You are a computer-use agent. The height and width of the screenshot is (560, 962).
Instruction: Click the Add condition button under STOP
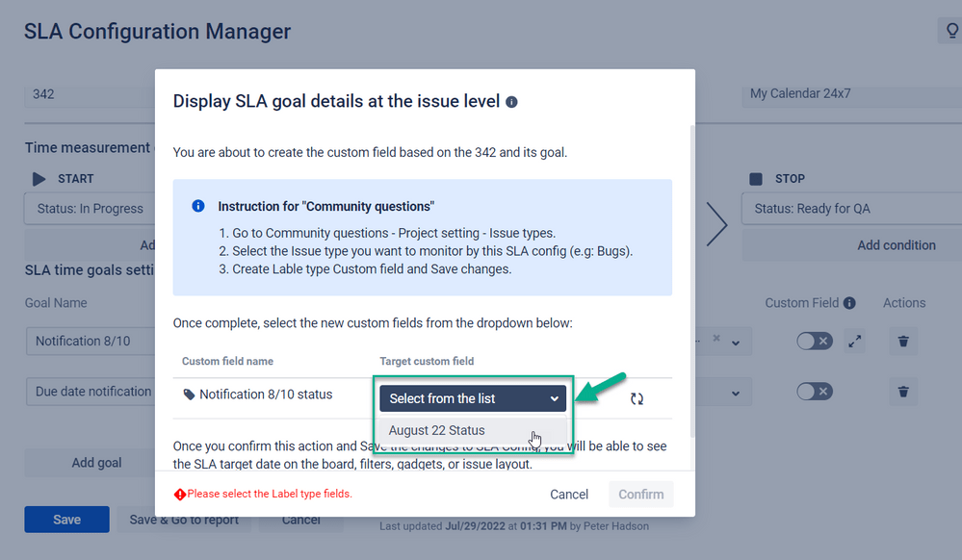[896, 244]
